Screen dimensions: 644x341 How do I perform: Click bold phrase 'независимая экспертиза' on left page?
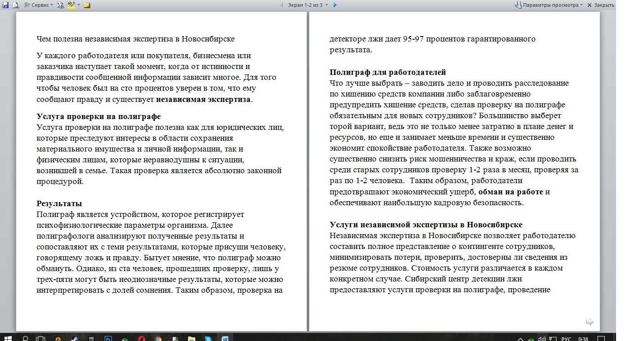[x=203, y=99]
